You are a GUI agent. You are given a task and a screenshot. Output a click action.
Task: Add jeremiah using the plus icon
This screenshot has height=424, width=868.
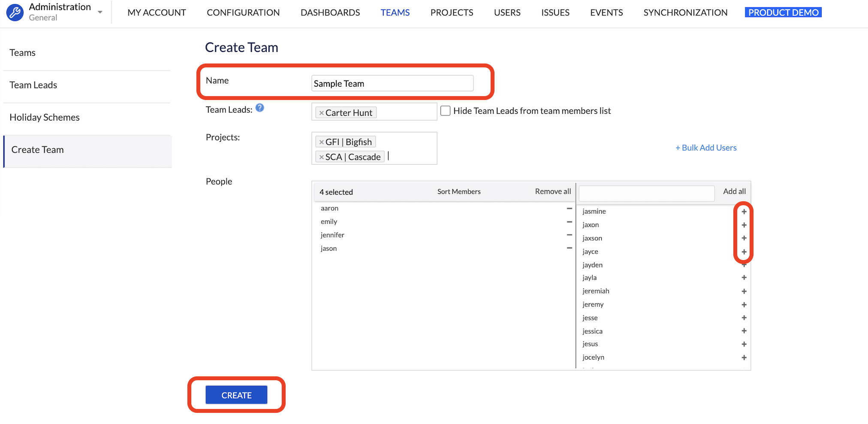[x=744, y=291]
